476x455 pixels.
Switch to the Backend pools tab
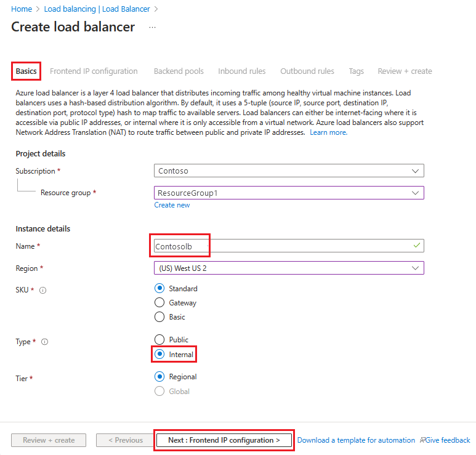(179, 71)
